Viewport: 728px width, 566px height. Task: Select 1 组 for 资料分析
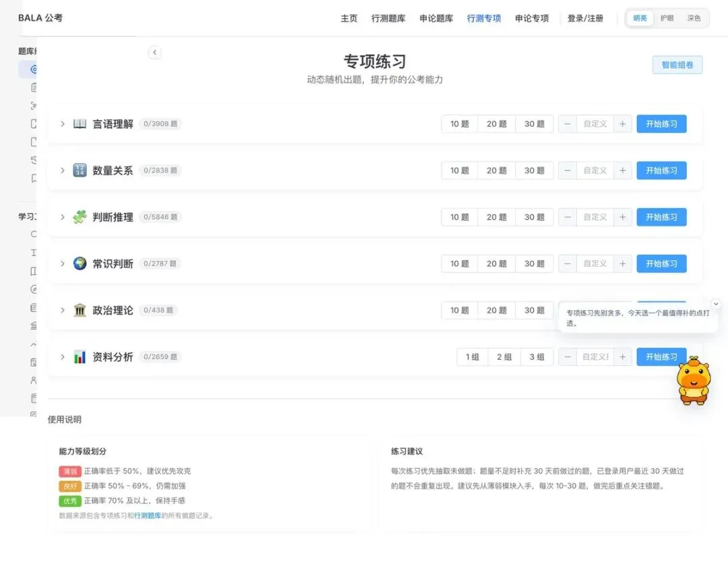472,356
